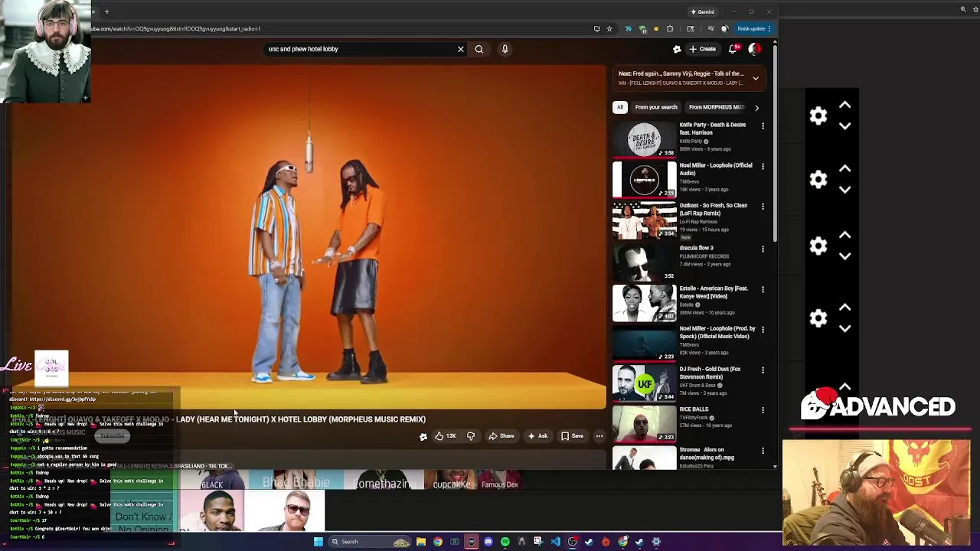Open more actions menu under the video
Screen dimensions: 980x551
click(599, 436)
